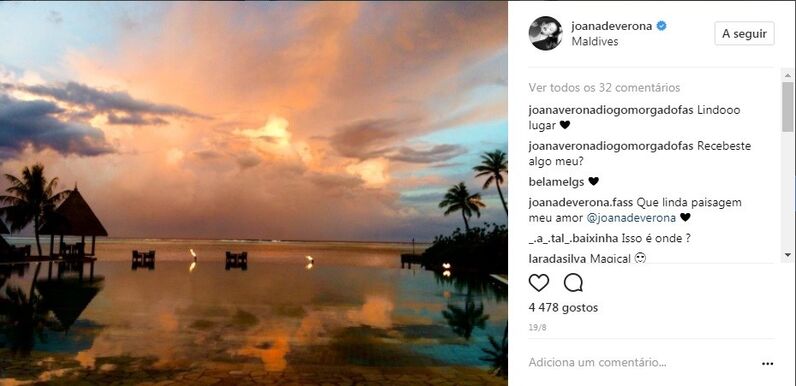This screenshot has width=796, height=386.
Task: Open the three-dots more options menu
Action: coord(768,364)
